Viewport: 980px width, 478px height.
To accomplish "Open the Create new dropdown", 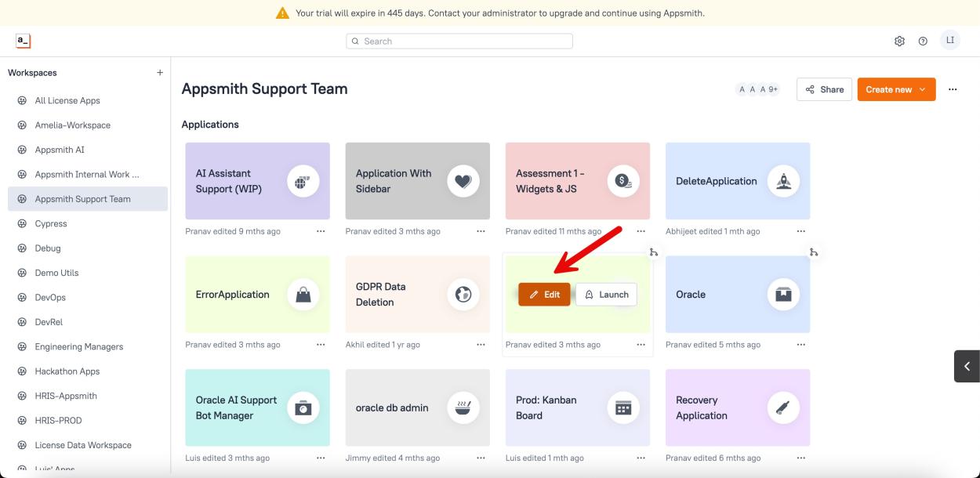I will pos(896,89).
